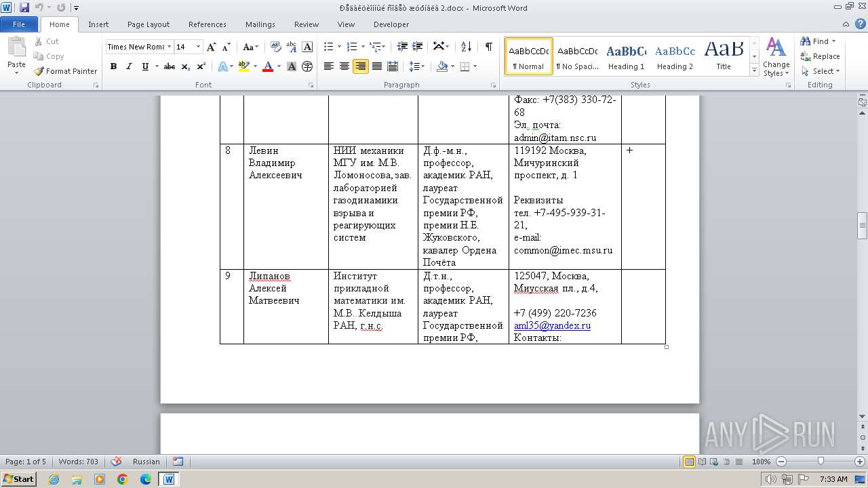This screenshot has width=868, height=488.
Task: Click the Numbering list icon
Action: coord(352,47)
